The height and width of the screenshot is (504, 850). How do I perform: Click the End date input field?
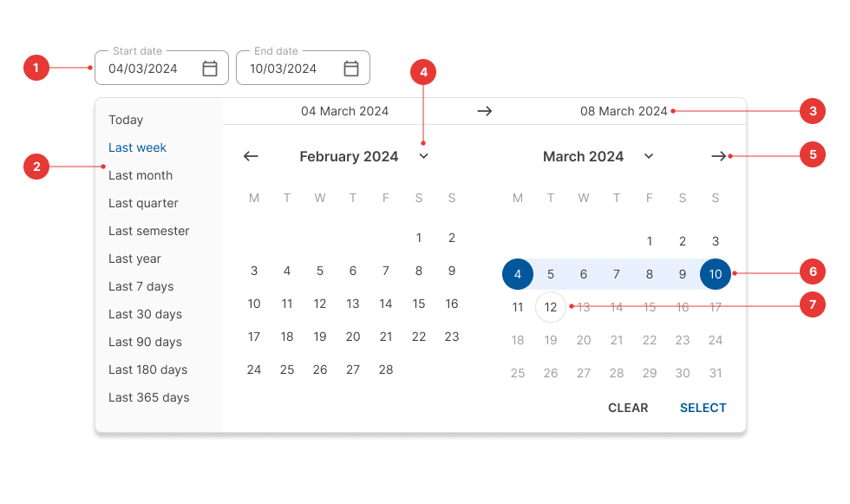point(289,69)
